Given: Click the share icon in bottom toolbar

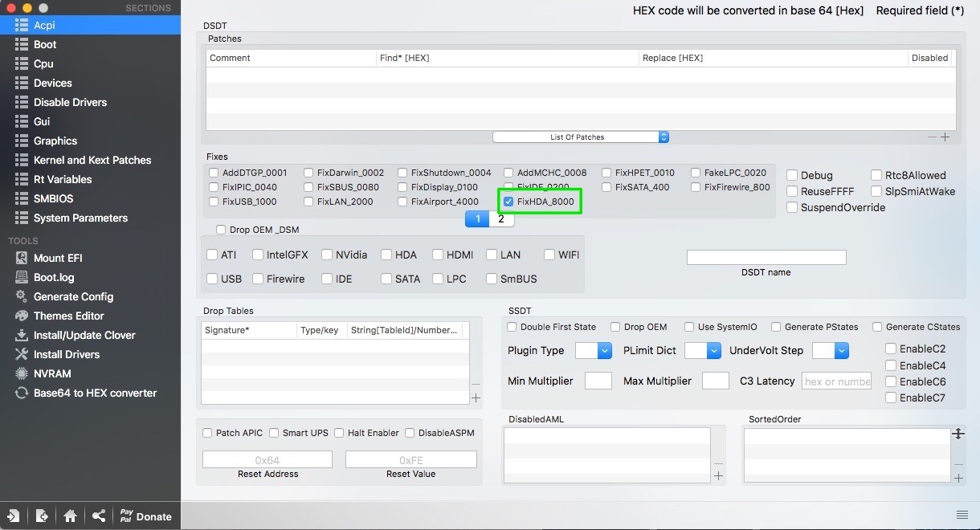Looking at the screenshot, I should (99, 516).
